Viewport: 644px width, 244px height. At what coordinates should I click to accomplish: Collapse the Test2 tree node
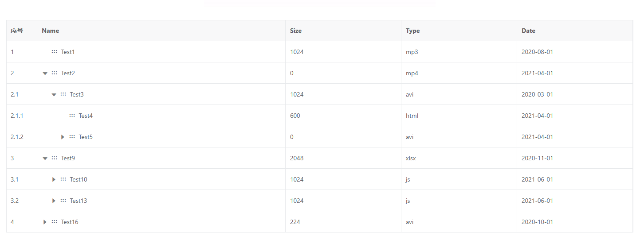coord(45,74)
